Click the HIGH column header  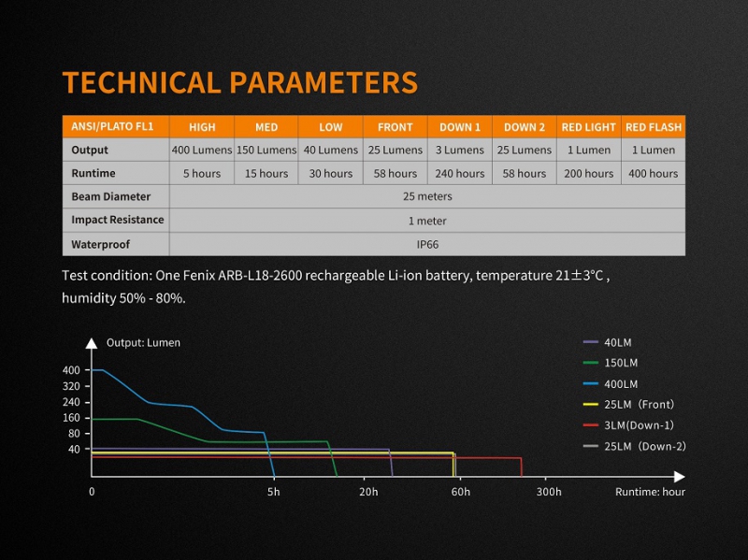pos(202,127)
